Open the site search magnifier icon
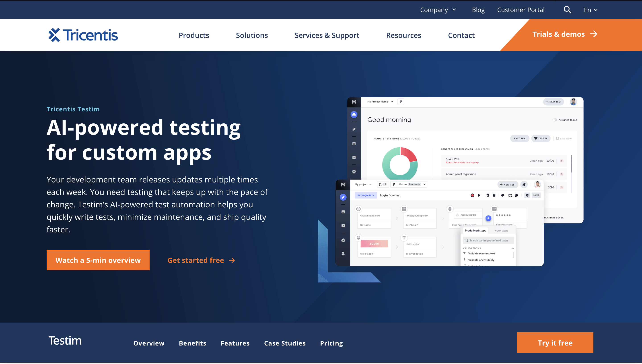 [567, 10]
